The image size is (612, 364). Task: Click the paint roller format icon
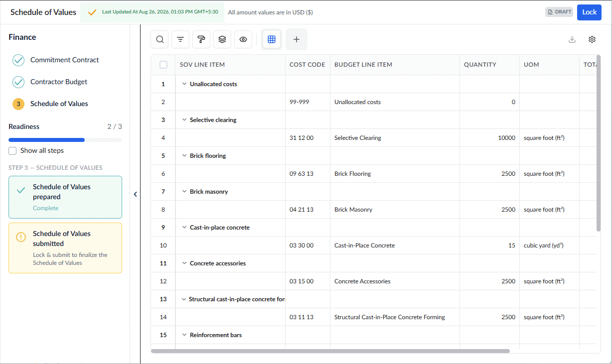click(201, 39)
